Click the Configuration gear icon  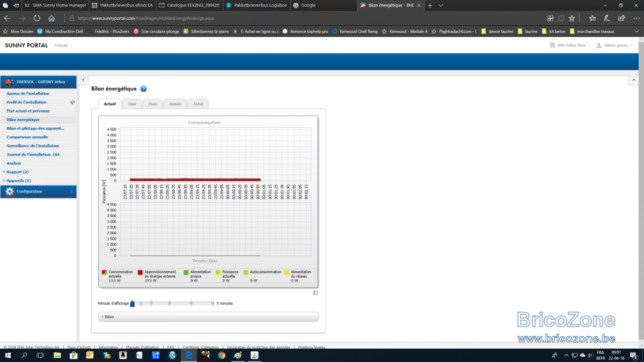9,191
